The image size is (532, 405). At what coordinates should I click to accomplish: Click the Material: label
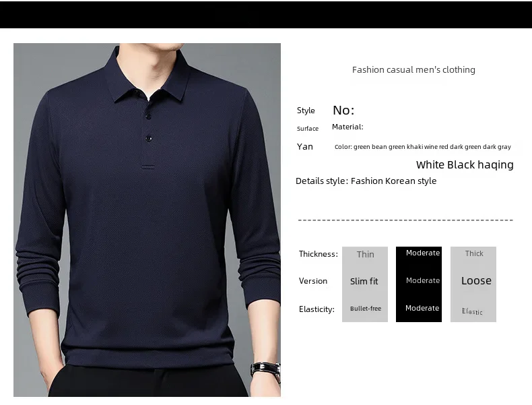pyautogui.click(x=347, y=127)
